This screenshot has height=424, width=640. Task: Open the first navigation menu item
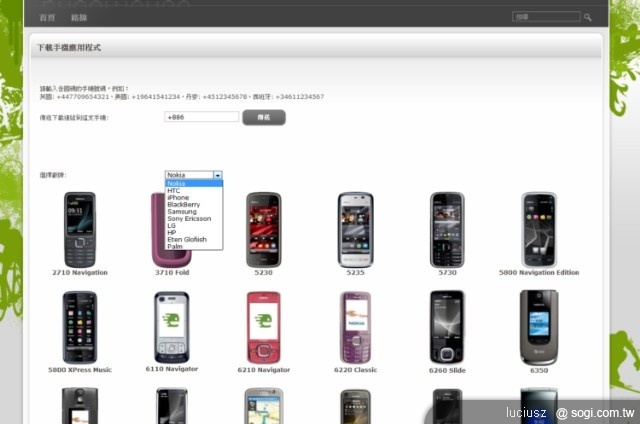click(x=47, y=18)
